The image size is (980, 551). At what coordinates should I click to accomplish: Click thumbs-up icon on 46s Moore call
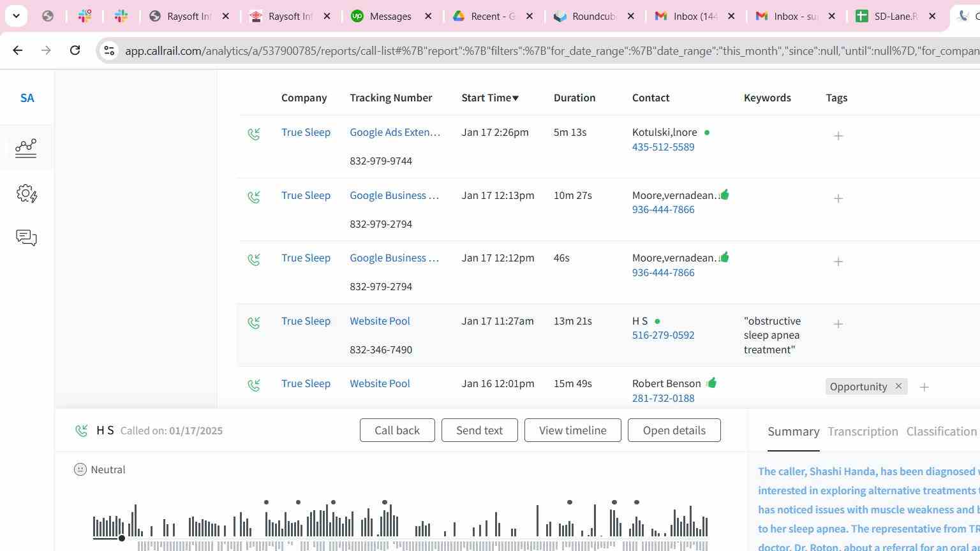point(724,257)
